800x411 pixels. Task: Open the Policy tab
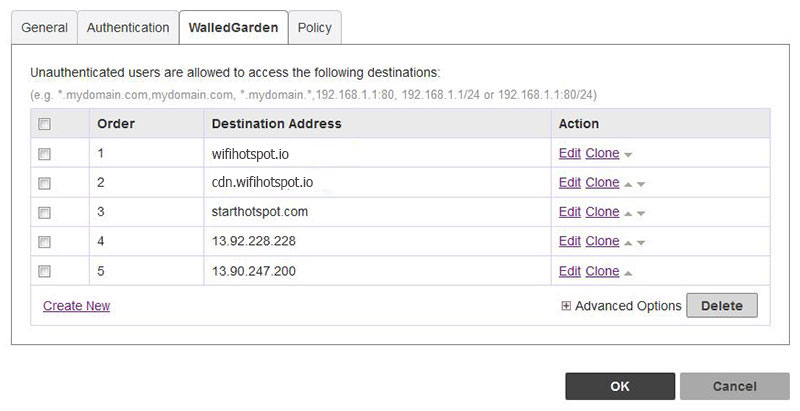(x=315, y=28)
